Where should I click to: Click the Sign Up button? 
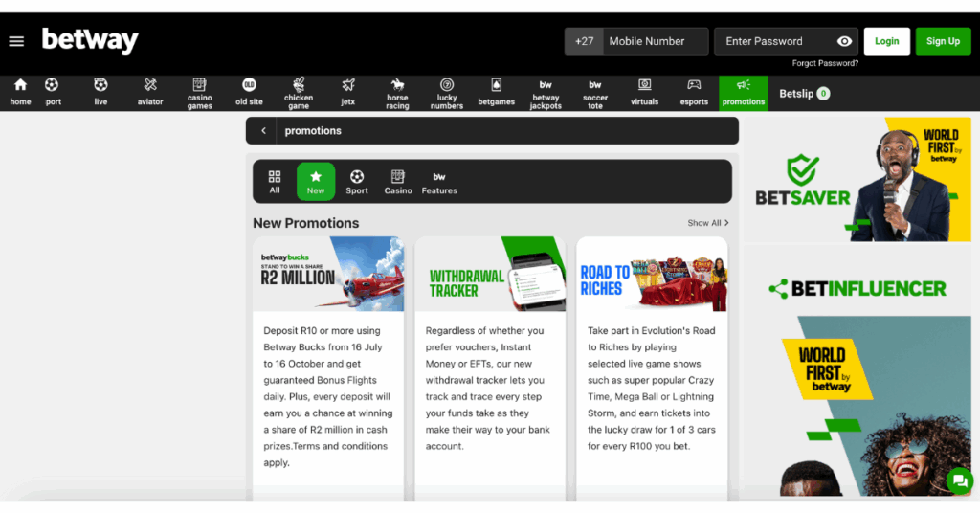pos(943,41)
